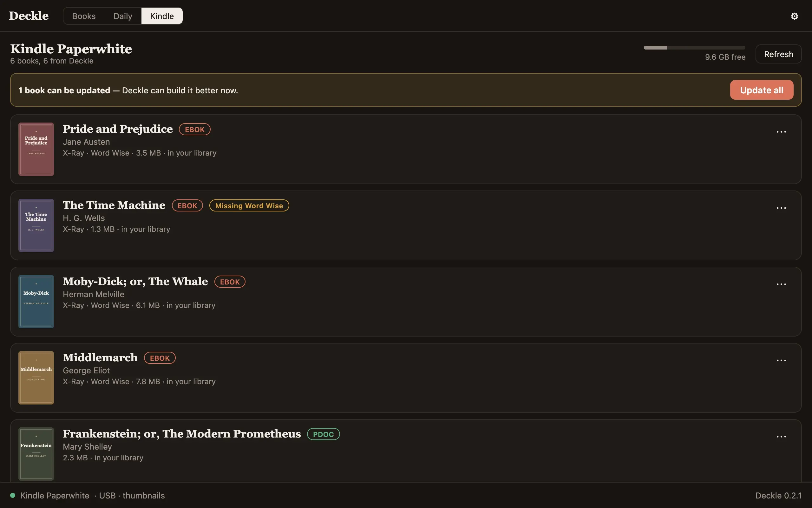Open settings via the gear icon

(x=794, y=16)
